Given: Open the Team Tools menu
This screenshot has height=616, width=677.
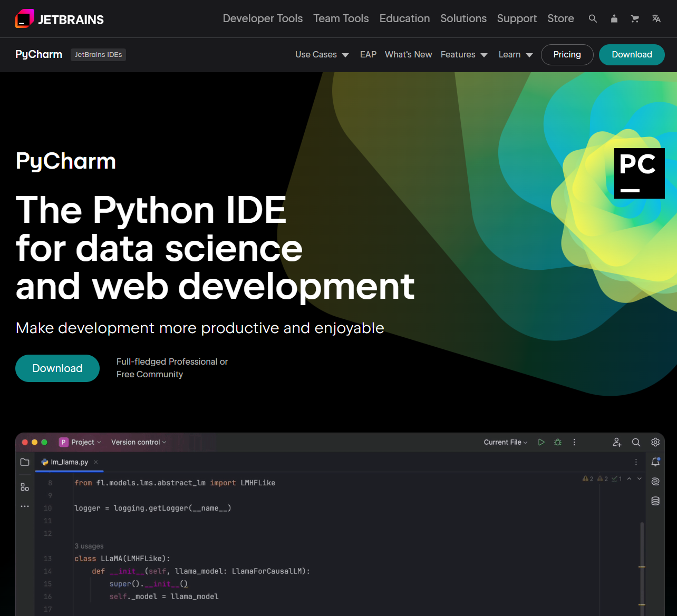Looking at the screenshot, I should 341,18.
